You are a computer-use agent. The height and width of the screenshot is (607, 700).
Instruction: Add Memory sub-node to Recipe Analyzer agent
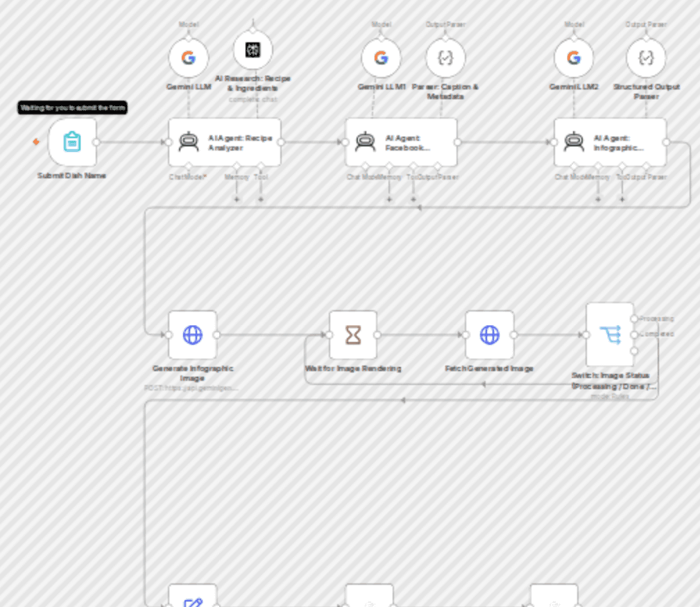237,199
